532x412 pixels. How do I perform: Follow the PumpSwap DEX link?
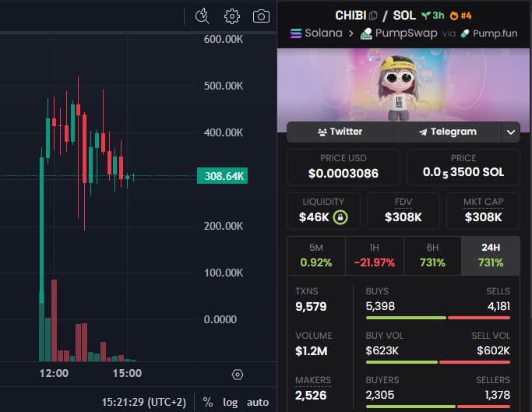399,33
